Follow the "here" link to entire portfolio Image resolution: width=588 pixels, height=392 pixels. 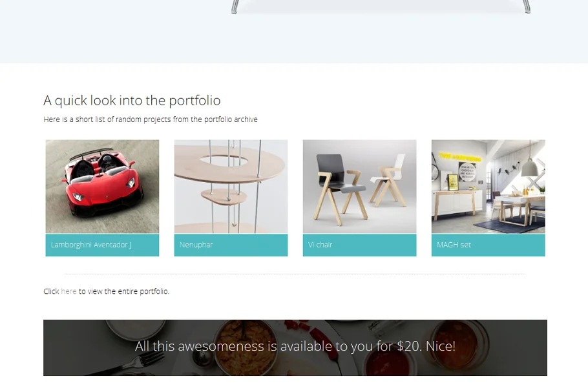click(68, 291)
